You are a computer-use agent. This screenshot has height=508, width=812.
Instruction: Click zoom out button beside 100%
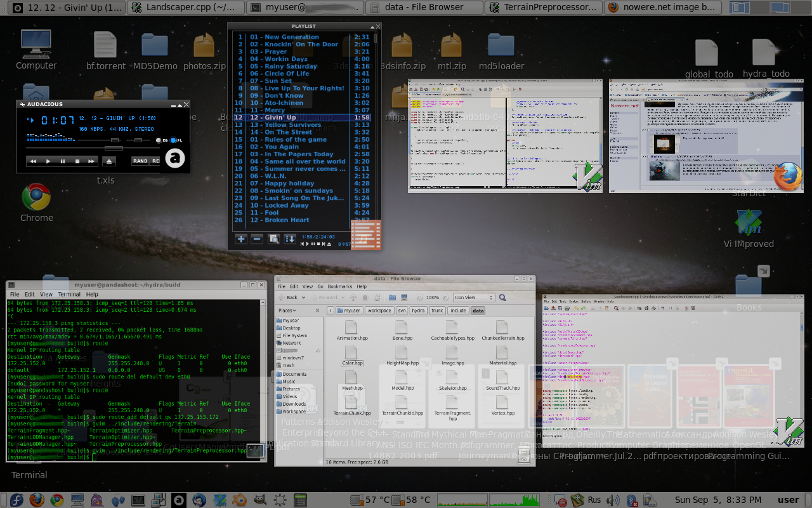[419, 297]
